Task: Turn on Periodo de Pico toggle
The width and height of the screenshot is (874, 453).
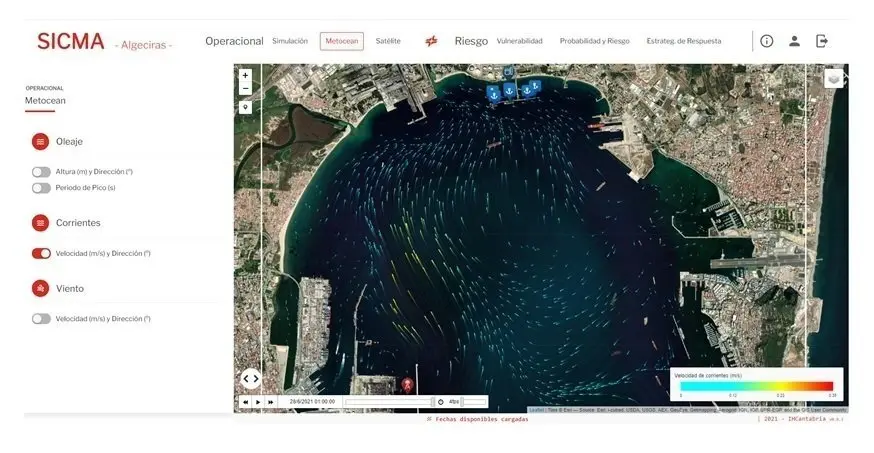Action: coord(41,188)
